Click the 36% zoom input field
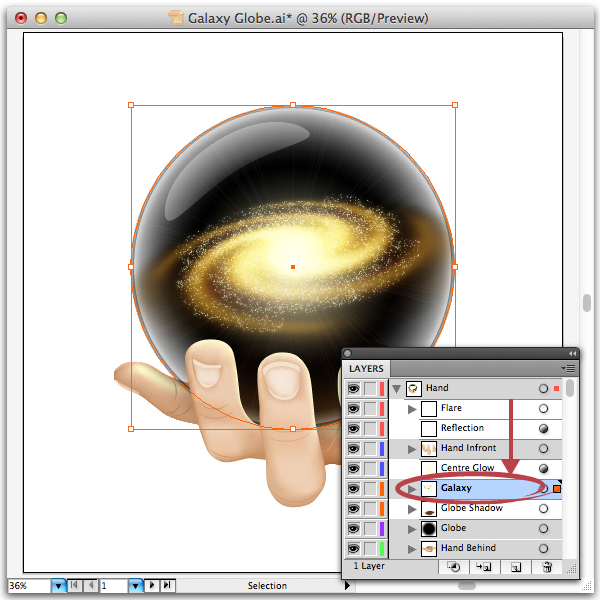 coord(29,585)
